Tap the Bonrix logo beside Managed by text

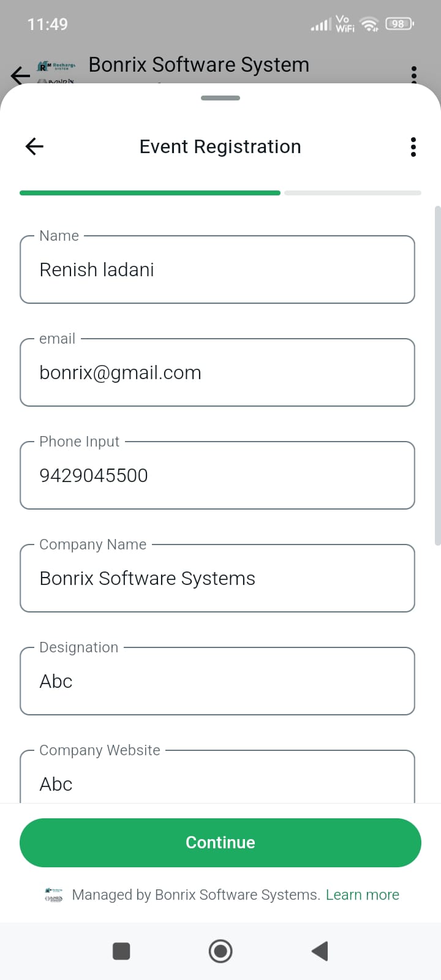click(x=54, y=895)
